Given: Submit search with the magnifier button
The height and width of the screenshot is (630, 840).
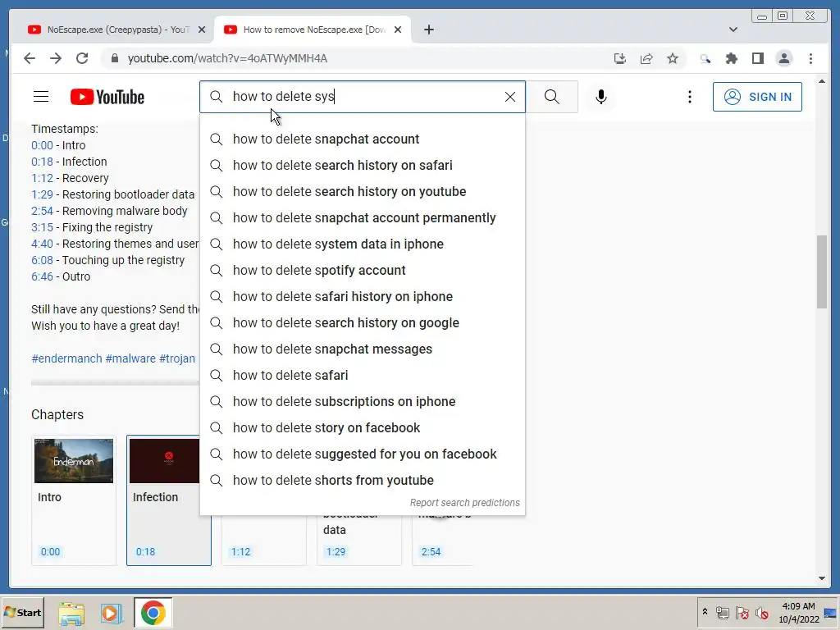Looking at the screenshot, I should coord(552,97).
